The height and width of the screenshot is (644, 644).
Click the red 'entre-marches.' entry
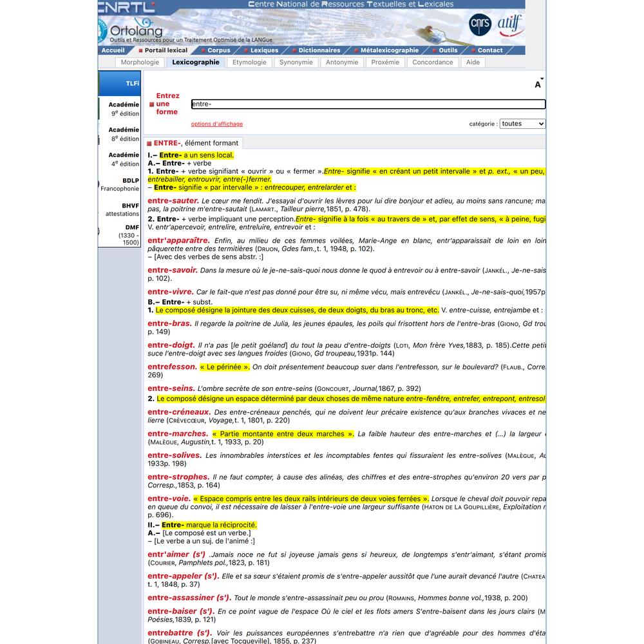coord(178,434)
